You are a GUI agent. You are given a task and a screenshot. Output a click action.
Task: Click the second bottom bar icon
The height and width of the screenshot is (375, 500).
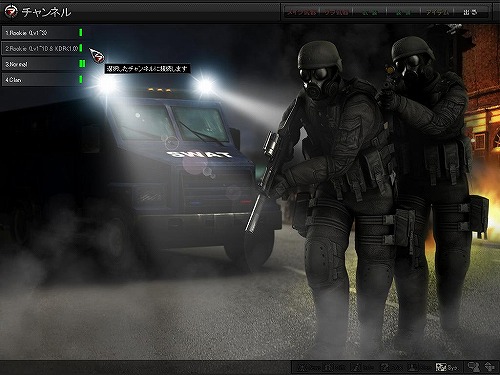[x=335, y=367]
